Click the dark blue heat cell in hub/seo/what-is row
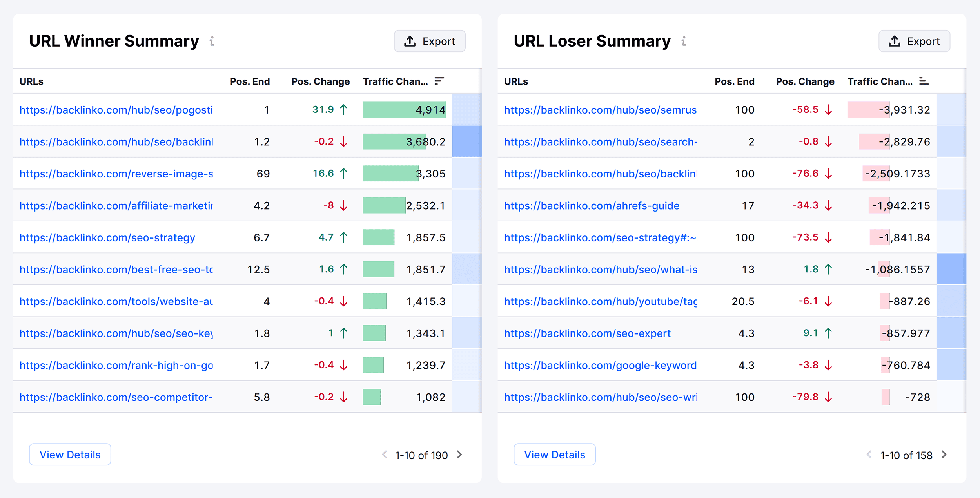The image size is (980, 498). point(951,269)
